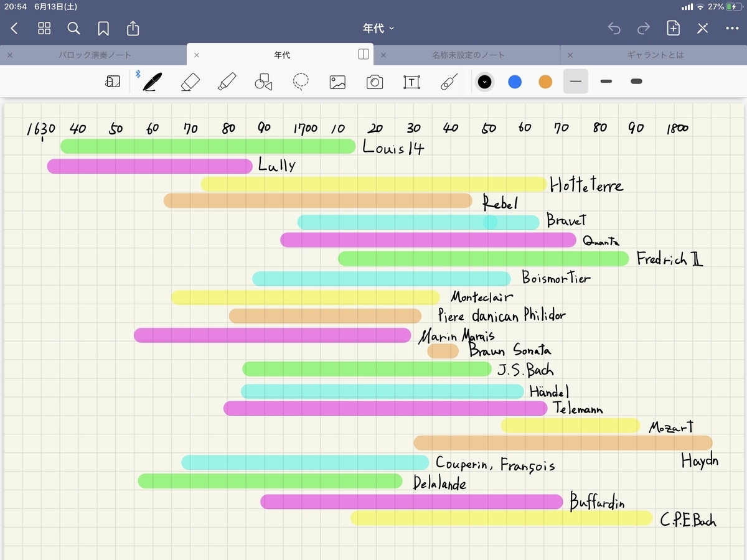
Task: Go back with the back arrow
Action: tap(14, 29)
